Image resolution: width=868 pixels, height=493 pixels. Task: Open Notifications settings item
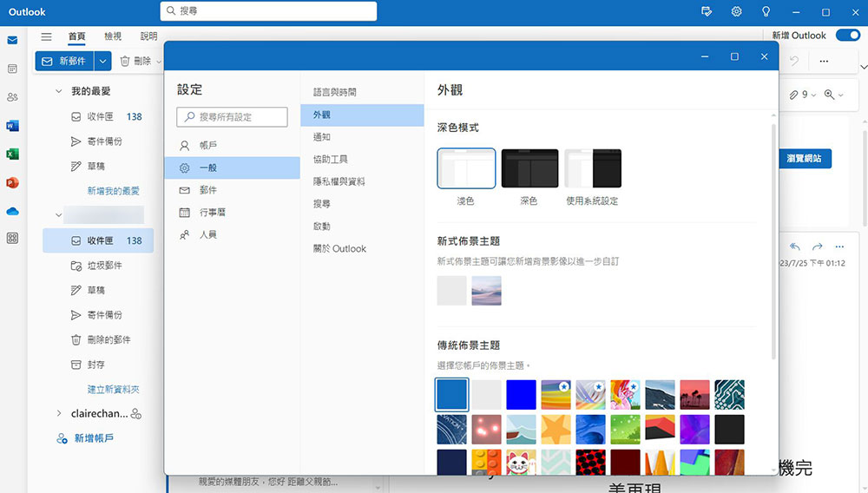click(363, 137)
